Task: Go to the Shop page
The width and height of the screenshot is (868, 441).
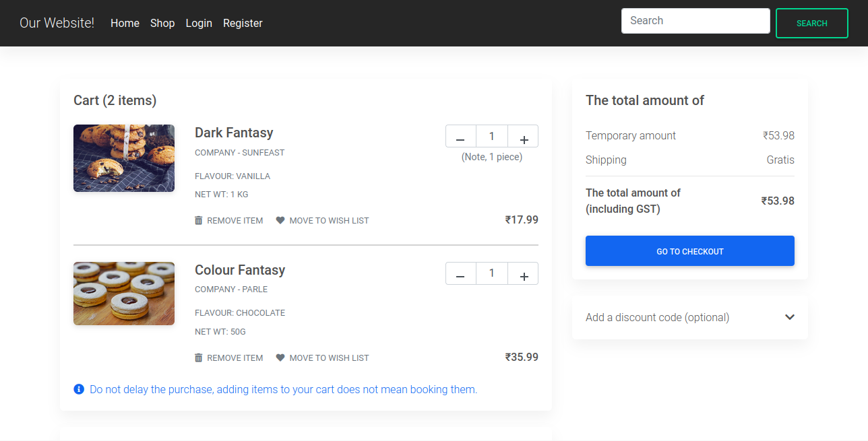Action: (x=162, y=23)
